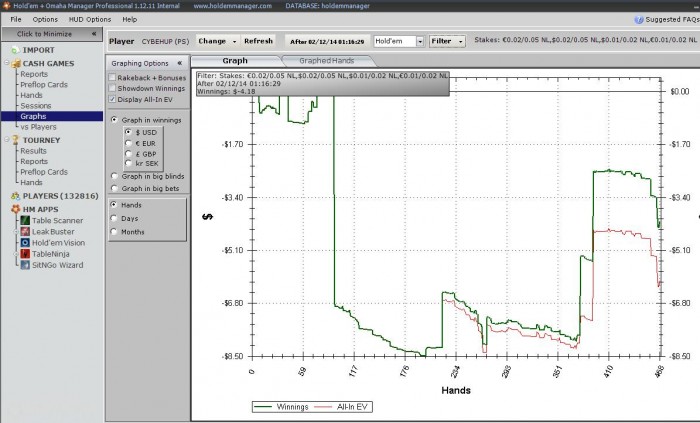The image size is (700, 423).
Task: Click the SitNGo Wizard app icon
Action: click(25, 265)
